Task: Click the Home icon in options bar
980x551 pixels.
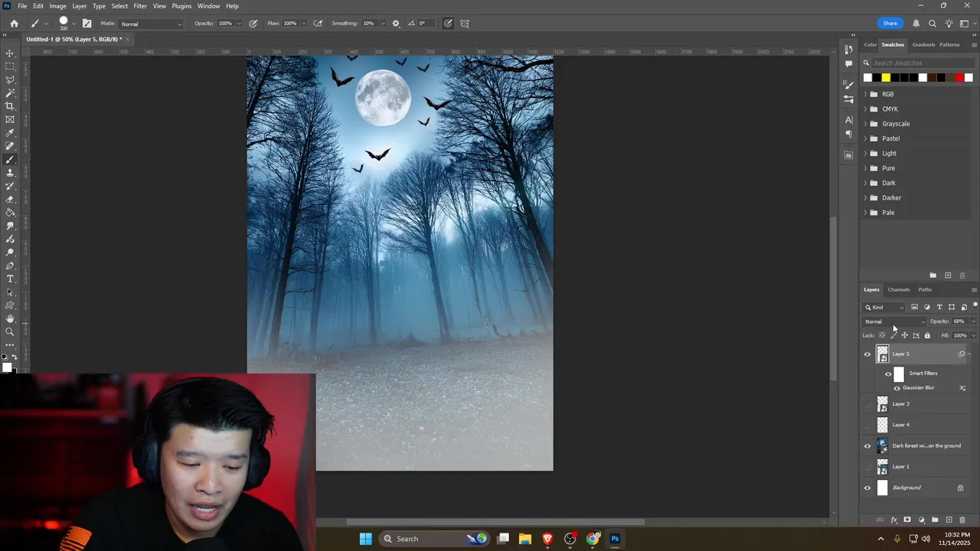Action: (14, 23)
